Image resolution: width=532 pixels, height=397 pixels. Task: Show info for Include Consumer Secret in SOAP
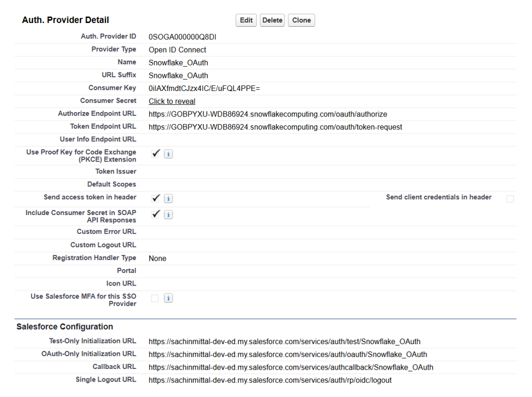(x=168, y=215)
